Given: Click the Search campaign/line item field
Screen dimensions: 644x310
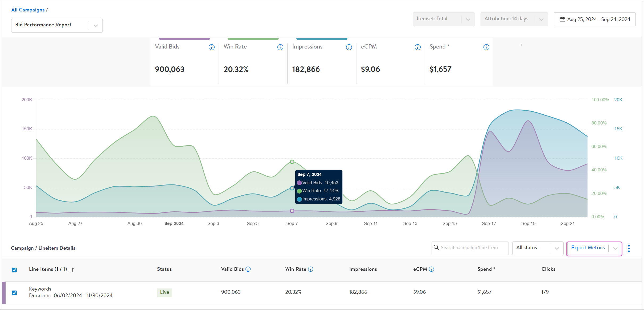Looking at the screenshot, I should pyautogui.click(x=470, y=248).
